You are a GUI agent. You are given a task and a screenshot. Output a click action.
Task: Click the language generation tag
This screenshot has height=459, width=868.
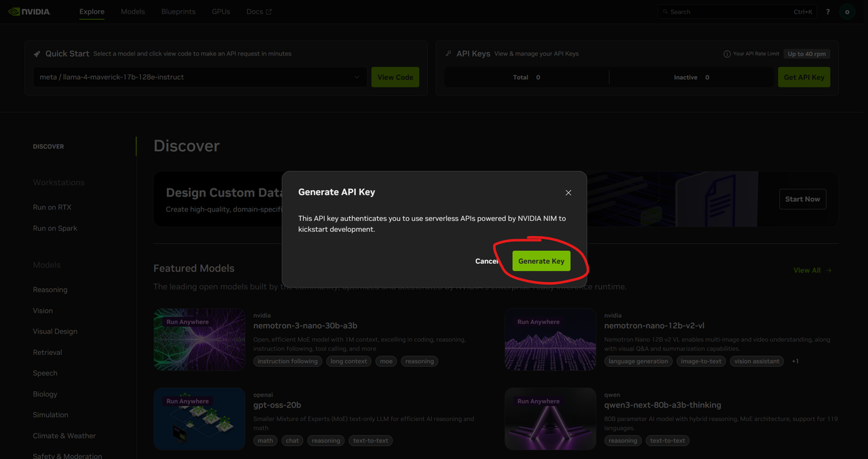[x=638, y=361]
